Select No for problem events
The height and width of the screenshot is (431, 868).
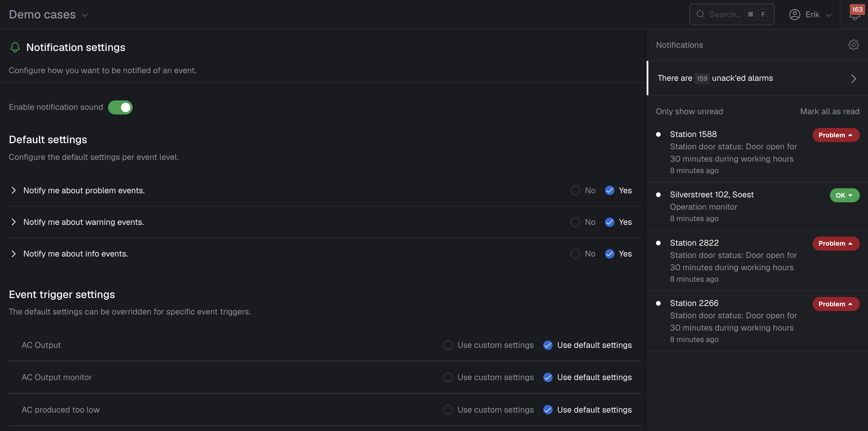coord(575,190)
